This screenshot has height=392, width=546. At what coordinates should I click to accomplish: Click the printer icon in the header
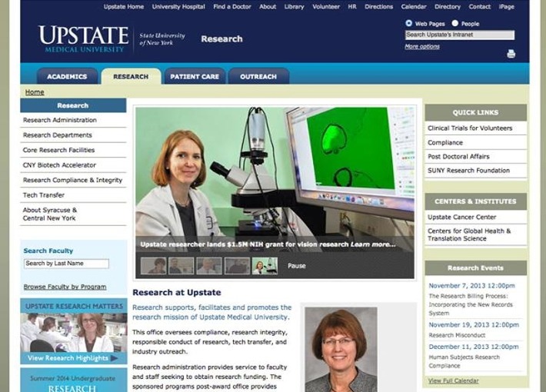click(x=511, y=54)
